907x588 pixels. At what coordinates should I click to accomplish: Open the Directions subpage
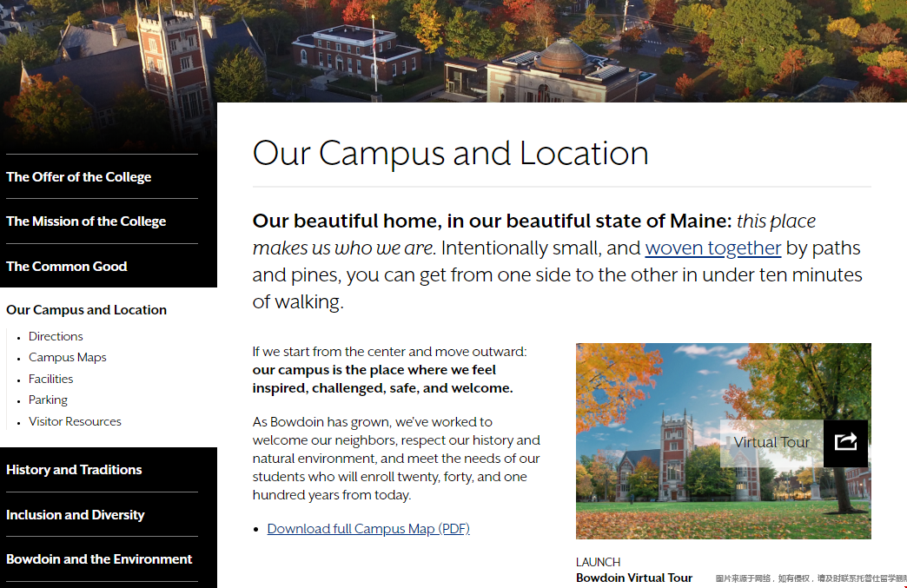pos(56,336)
